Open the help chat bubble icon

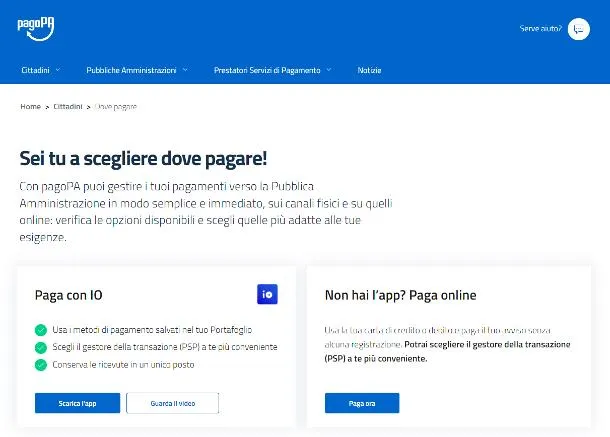click(578, 29)
